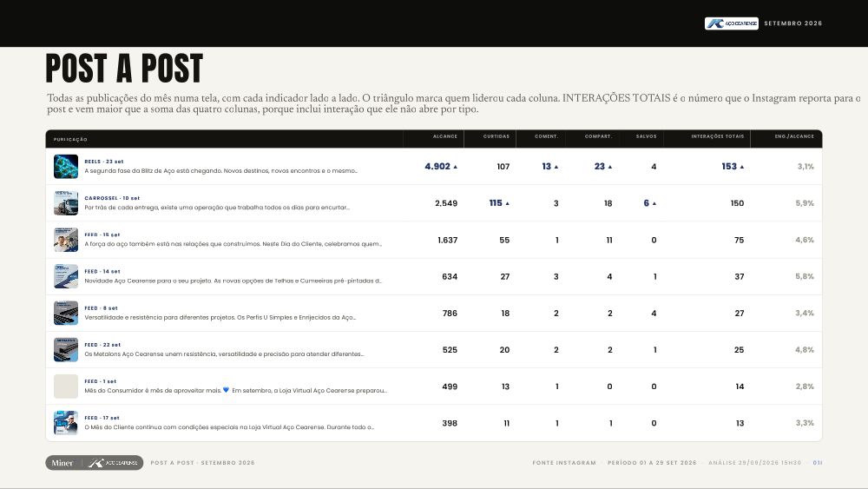Open the CARROSSEL 10 set truck thumbnail
Image resolution: width=868 pixels, height=489 pixels.
click(x=66, y=202)
